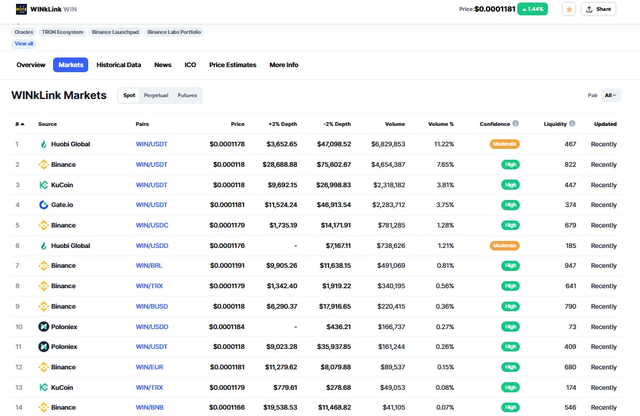Sort by rank number column header
Image resolution: width=640 pixels, height=416 pixels.
(x=20, y=124)
